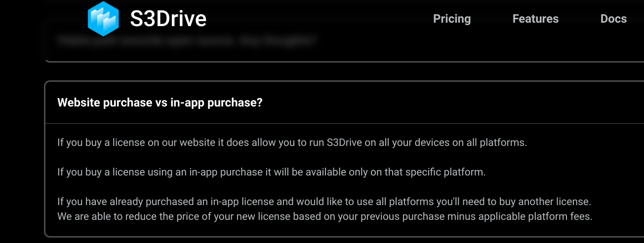Click the in-app purchase specific platform sentence
The height and width of the screenshot is (243, 644).
pyautogui.click(x=272, y=173)
